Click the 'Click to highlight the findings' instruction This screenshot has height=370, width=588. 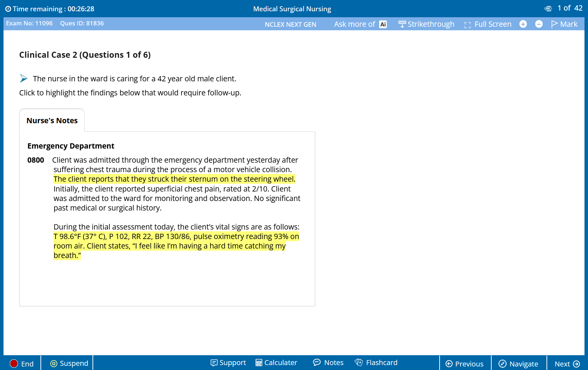tap(130, 93)
